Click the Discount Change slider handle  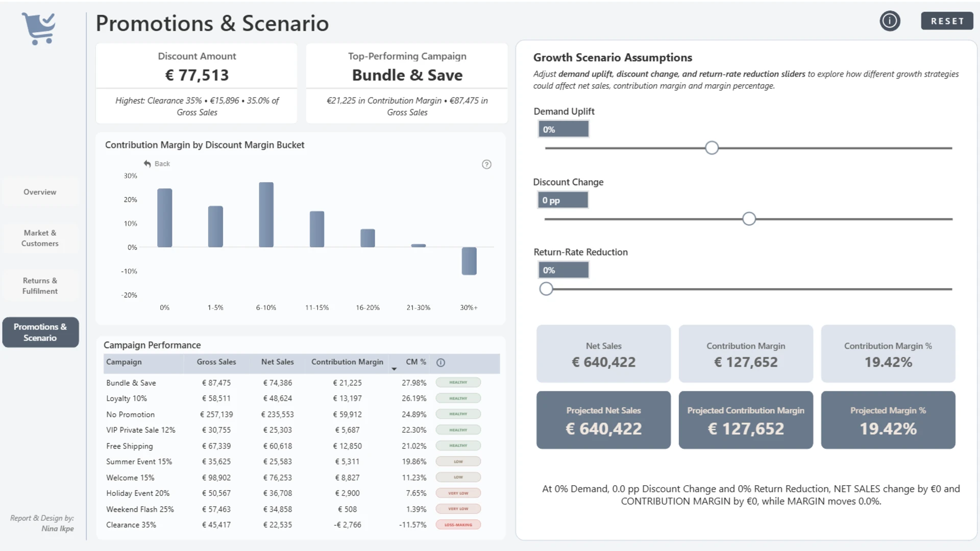749,219
